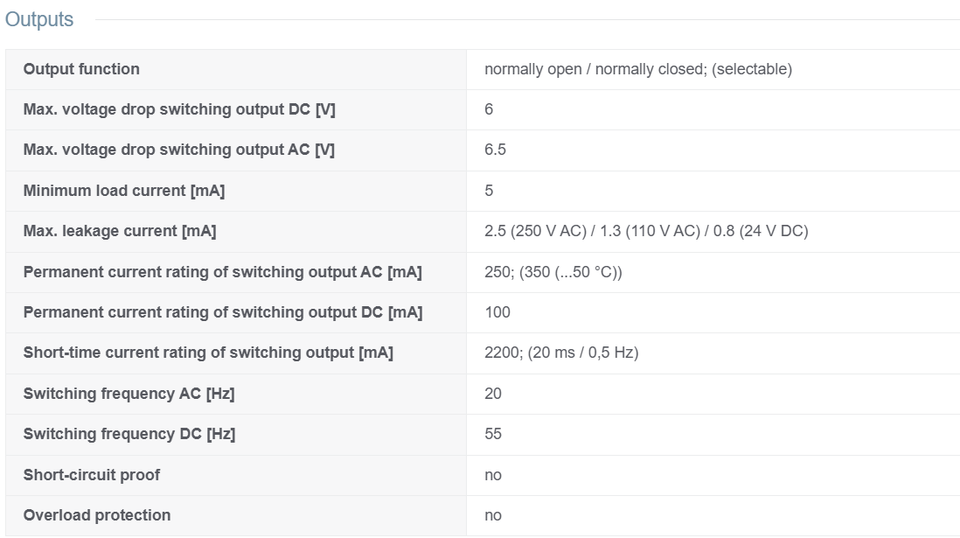Click the 6.5 AC voltage drop value
The height and width of the screenshot is (538, 960).
(495, 150)
